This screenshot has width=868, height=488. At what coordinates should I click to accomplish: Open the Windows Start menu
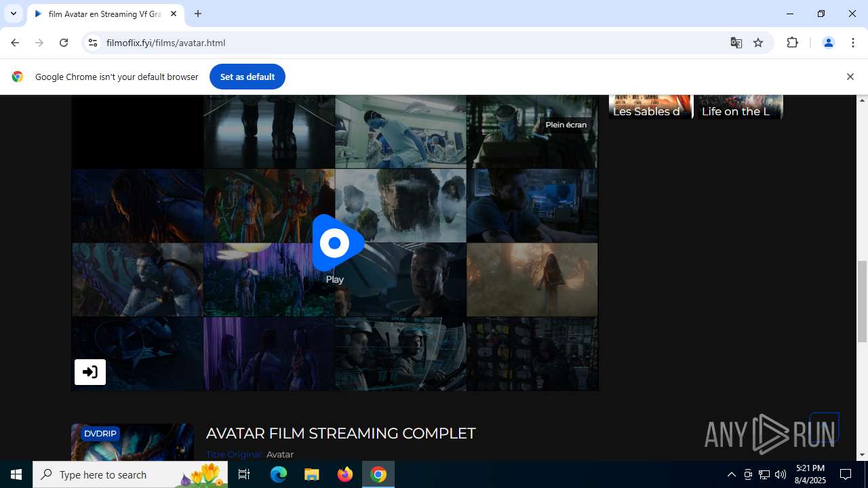pyautogui.click(x=16, y=474)
